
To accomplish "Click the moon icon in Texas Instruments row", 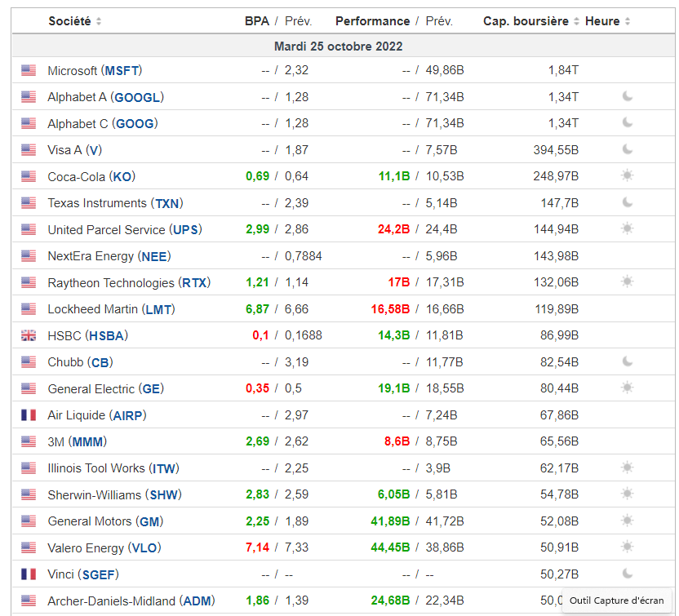I will pos(627,203).
